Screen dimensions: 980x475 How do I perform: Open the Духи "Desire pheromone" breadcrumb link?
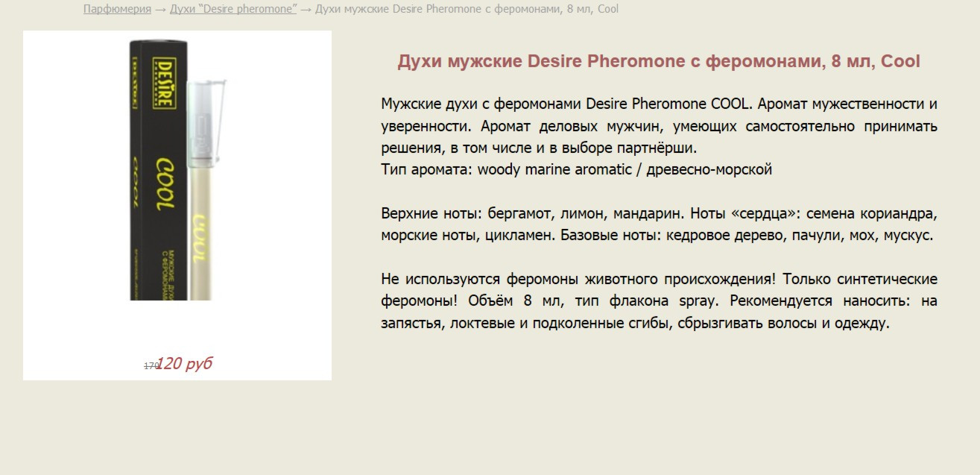click(x=233, y=9)
